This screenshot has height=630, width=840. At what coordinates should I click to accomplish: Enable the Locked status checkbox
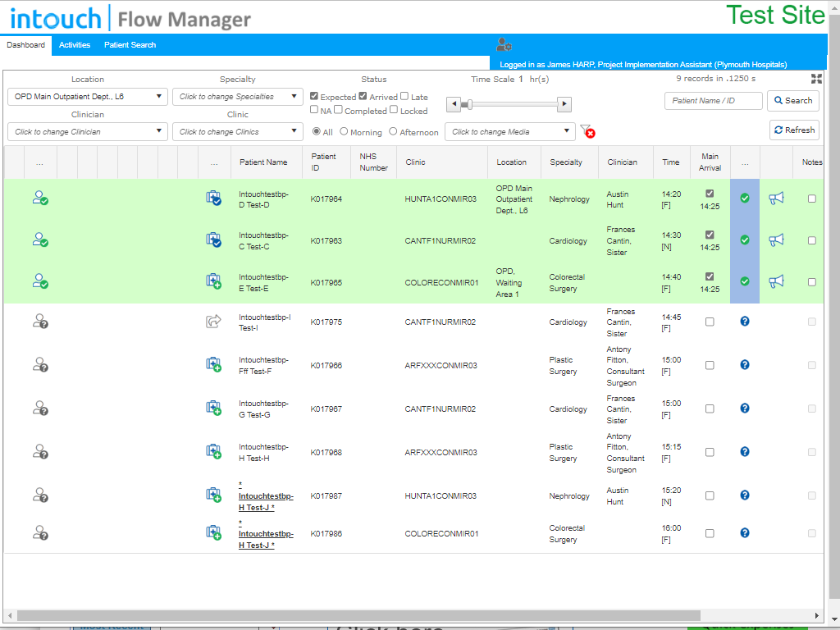click(x=394, y=109)
